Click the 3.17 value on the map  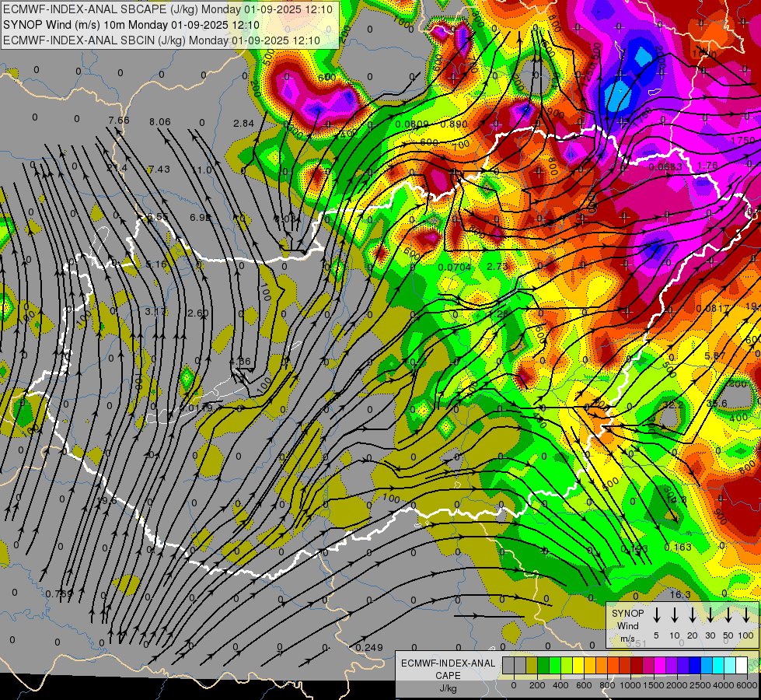(156, 311)
